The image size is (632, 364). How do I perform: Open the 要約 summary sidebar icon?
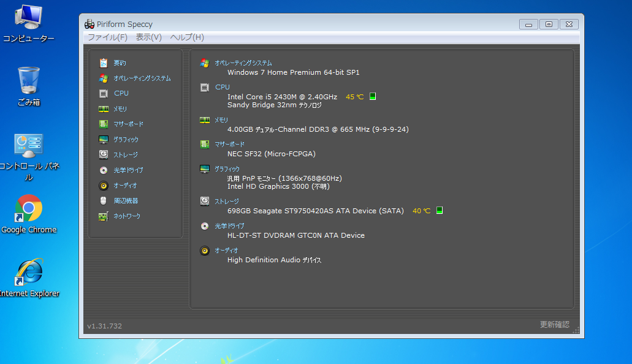tap(103, 63)
